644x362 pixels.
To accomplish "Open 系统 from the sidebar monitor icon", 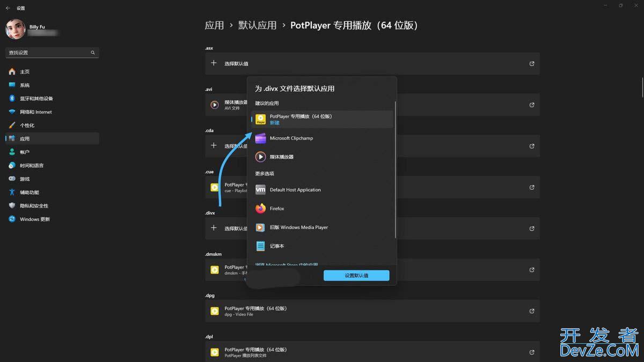I will pyautogui.click(x=12, y=85).
